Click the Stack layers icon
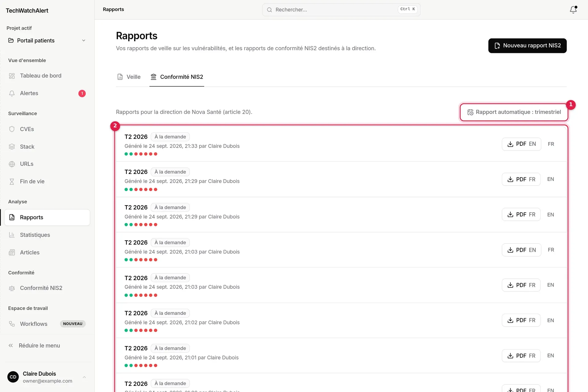This screenshot has width=588, height=392. [x=12, y=147]
